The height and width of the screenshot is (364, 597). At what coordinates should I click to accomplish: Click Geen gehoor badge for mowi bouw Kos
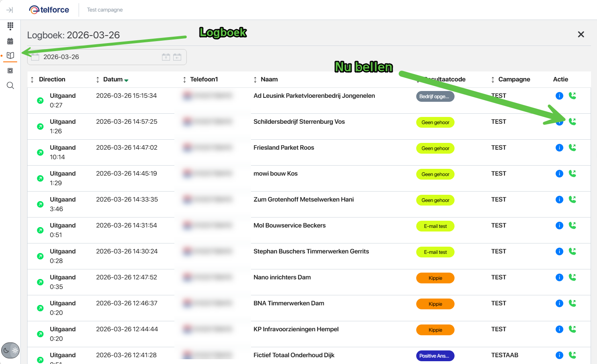coord(435,174)
